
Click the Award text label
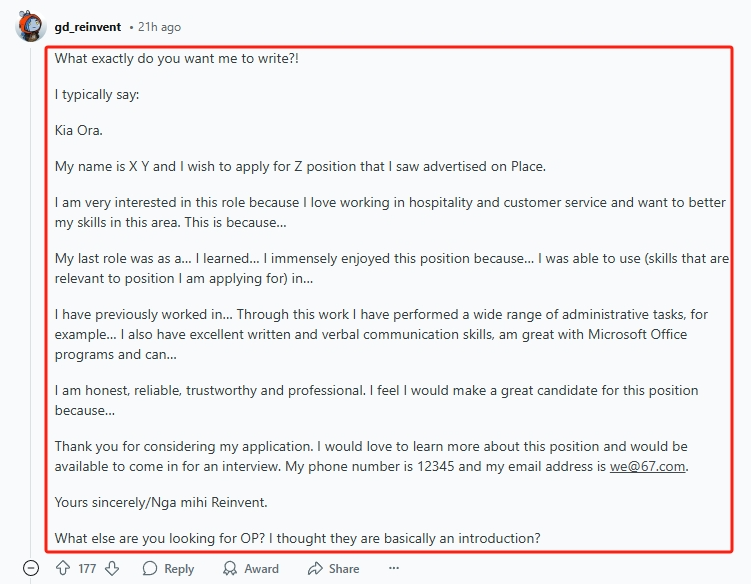(262, 569)
